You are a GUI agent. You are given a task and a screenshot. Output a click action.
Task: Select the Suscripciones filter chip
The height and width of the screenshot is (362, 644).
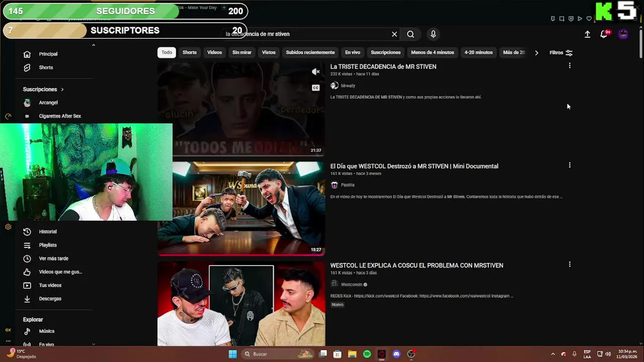point(386,52)
